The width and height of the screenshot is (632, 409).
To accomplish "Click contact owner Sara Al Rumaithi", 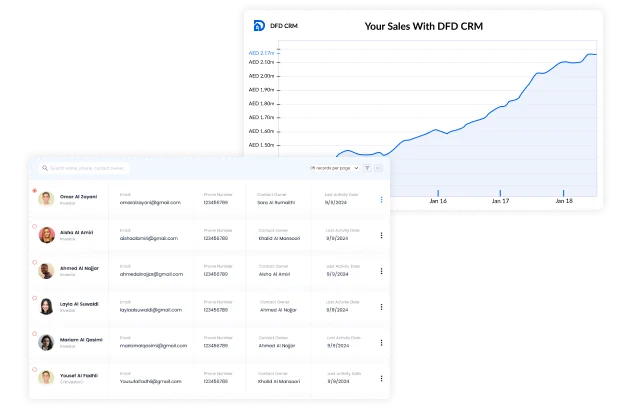I will (x=276, y=203).
